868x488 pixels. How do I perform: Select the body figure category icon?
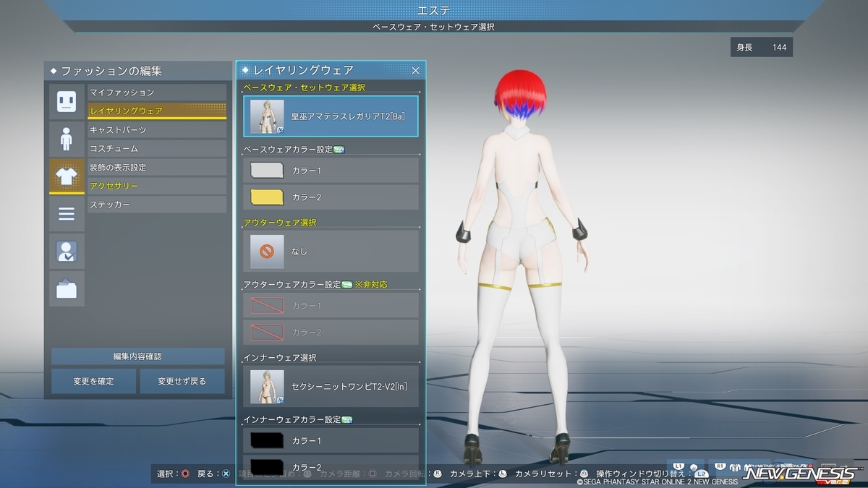[x=67, y=139]
